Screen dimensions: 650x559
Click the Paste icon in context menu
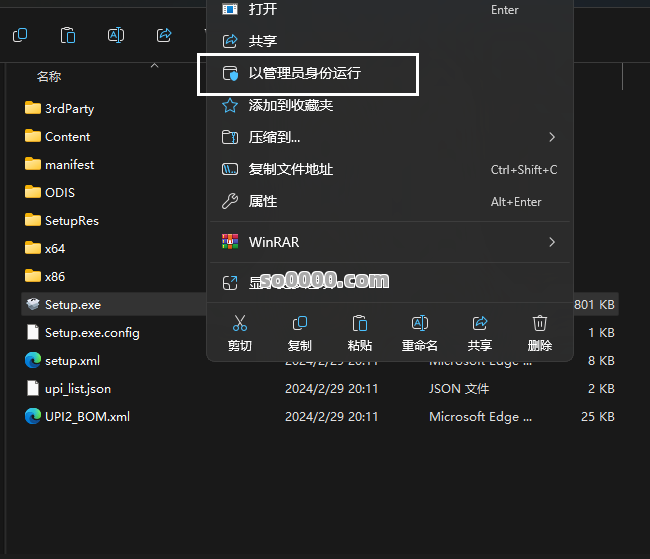click(x=359, y=323)
